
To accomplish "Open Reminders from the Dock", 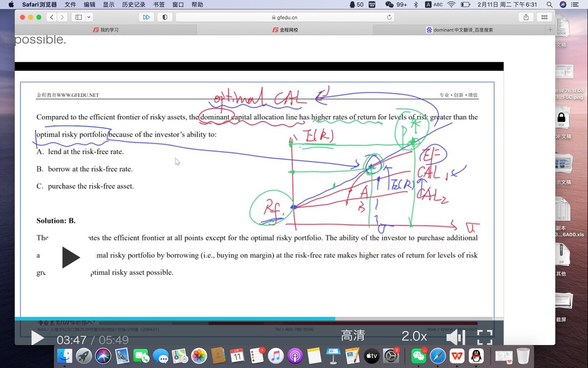I will pyautogui.click(x=257, y=355).
